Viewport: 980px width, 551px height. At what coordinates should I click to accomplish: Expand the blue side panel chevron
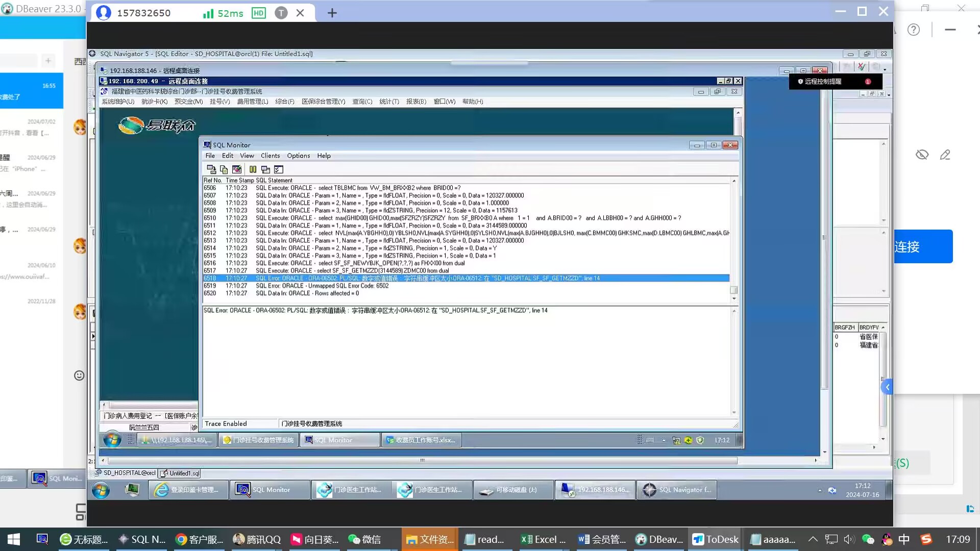pyautogui.click(x=887, y=387)
